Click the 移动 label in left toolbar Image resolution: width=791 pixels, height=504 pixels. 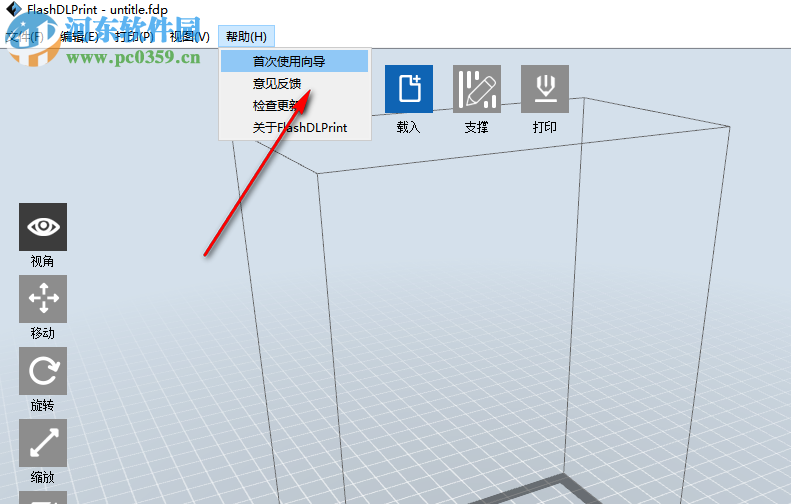tap(42, 333)
